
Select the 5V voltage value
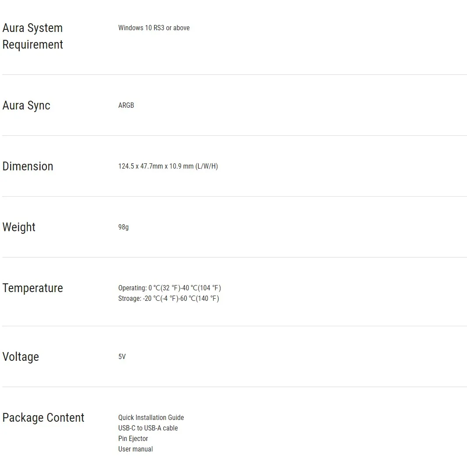coord(122,357)
